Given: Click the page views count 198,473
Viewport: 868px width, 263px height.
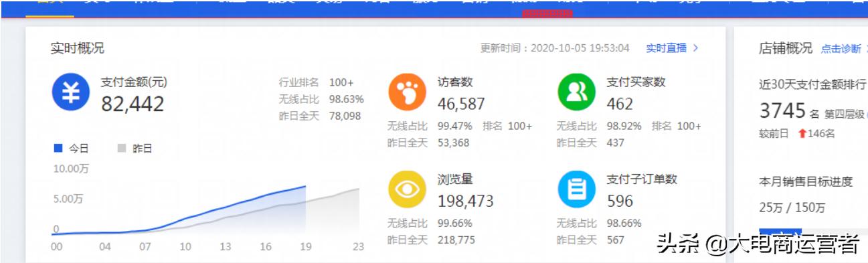Looking at the screenshot, I should tap(466, 201).
